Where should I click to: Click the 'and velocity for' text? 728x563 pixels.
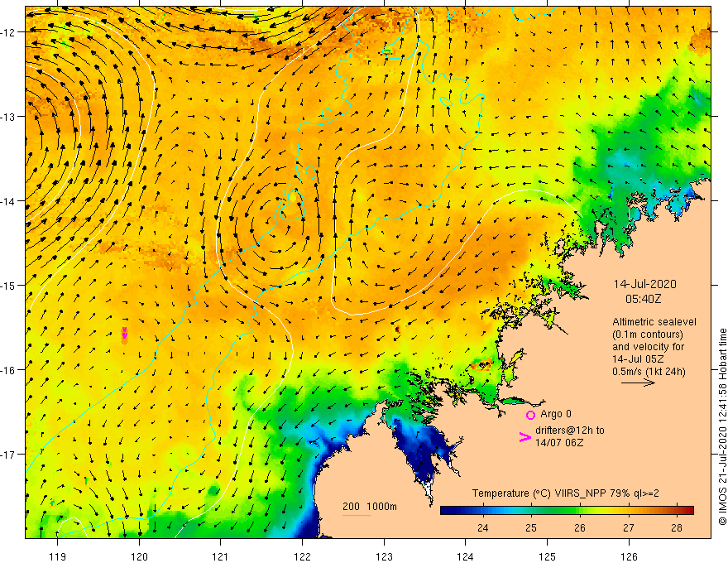pyautogui.click(x=648, y=347)
